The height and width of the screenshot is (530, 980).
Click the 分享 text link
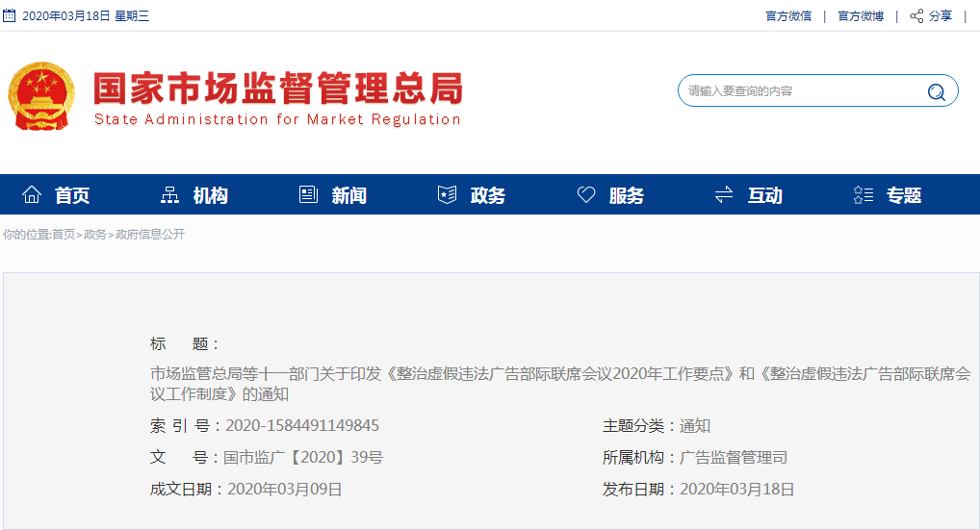pyautogui.click(x=941, y=16)
